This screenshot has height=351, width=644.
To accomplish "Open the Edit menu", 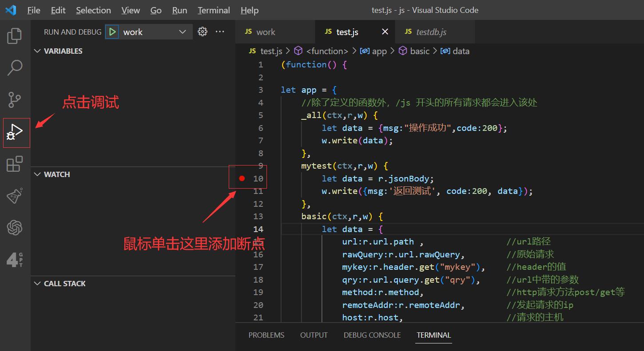I will (x=58, y=10).
